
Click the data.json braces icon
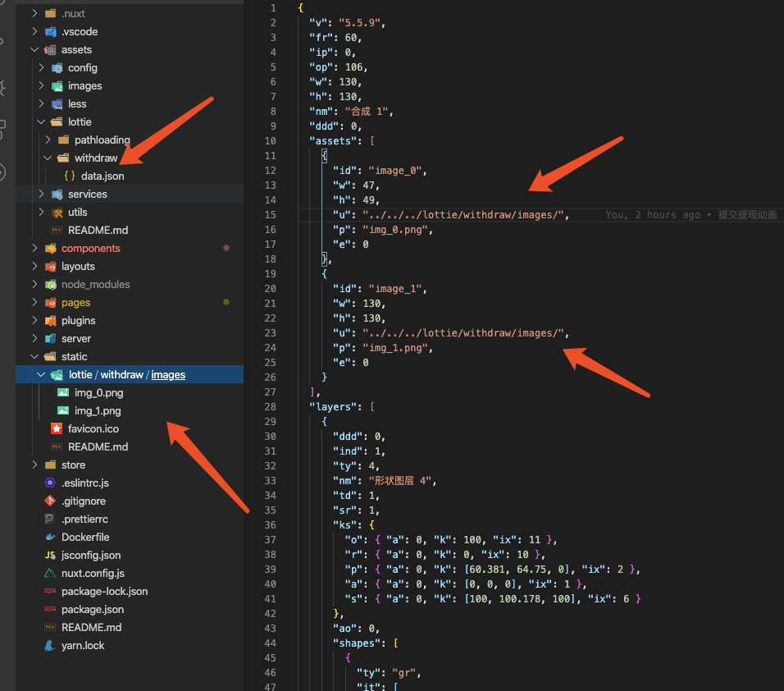click(x=70, y=176)
